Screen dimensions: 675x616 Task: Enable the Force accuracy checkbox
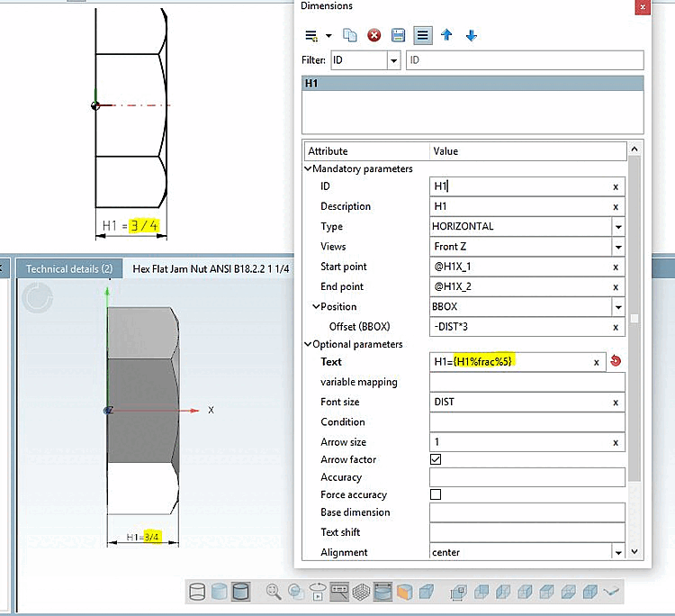pyautogui.click(x=436, y=494)
